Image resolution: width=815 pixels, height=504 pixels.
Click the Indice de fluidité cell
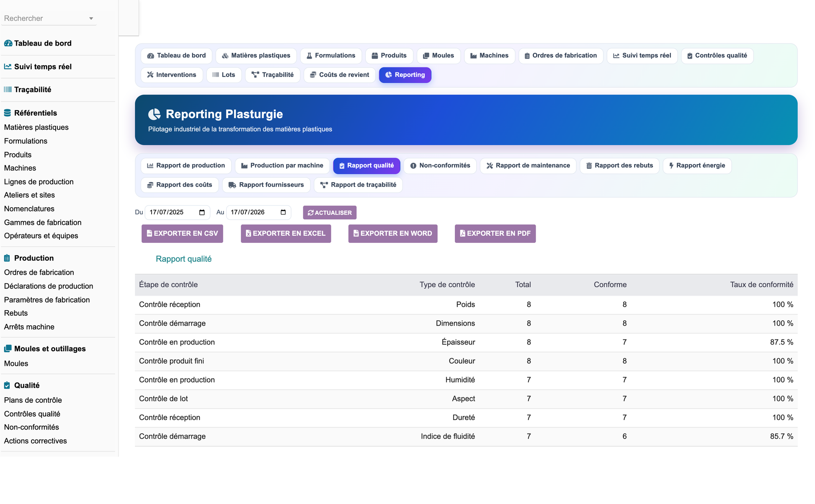(x=448, y=436)
